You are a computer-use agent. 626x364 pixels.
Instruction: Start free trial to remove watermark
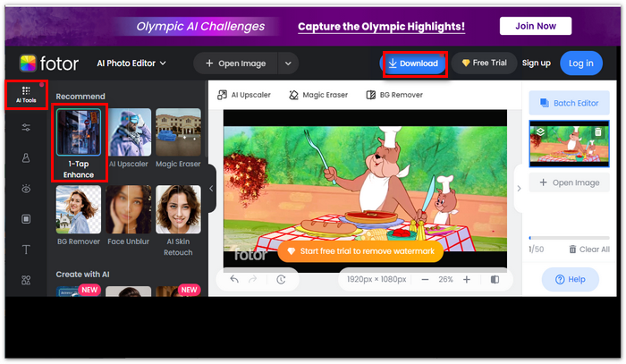[x=360, y=251]
